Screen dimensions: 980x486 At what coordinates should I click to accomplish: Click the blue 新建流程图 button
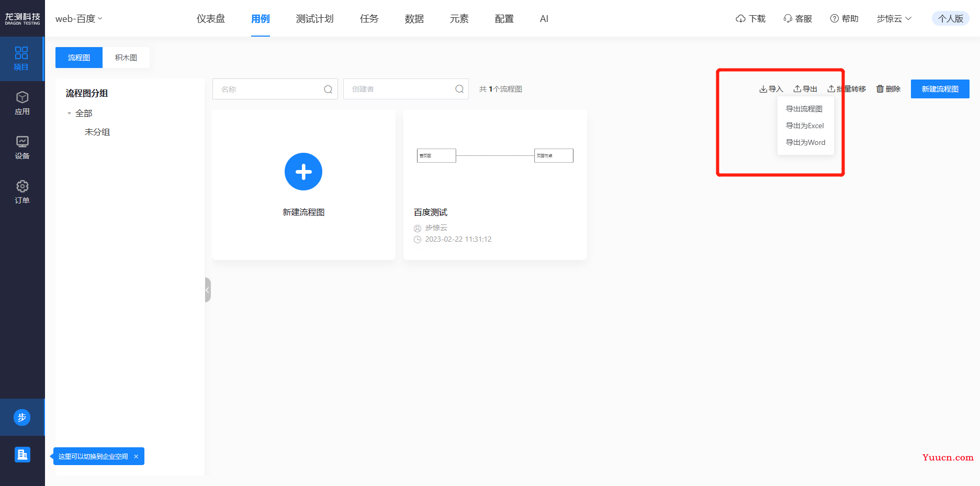coord(940,89)
